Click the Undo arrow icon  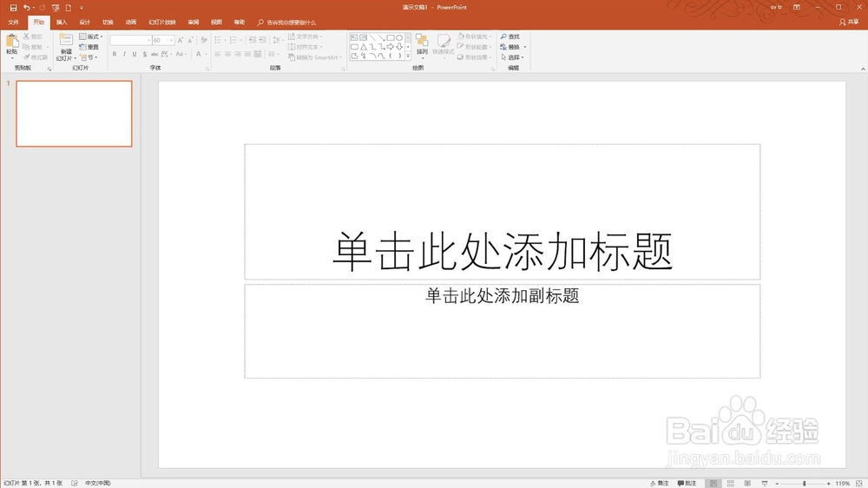point(26,8)
